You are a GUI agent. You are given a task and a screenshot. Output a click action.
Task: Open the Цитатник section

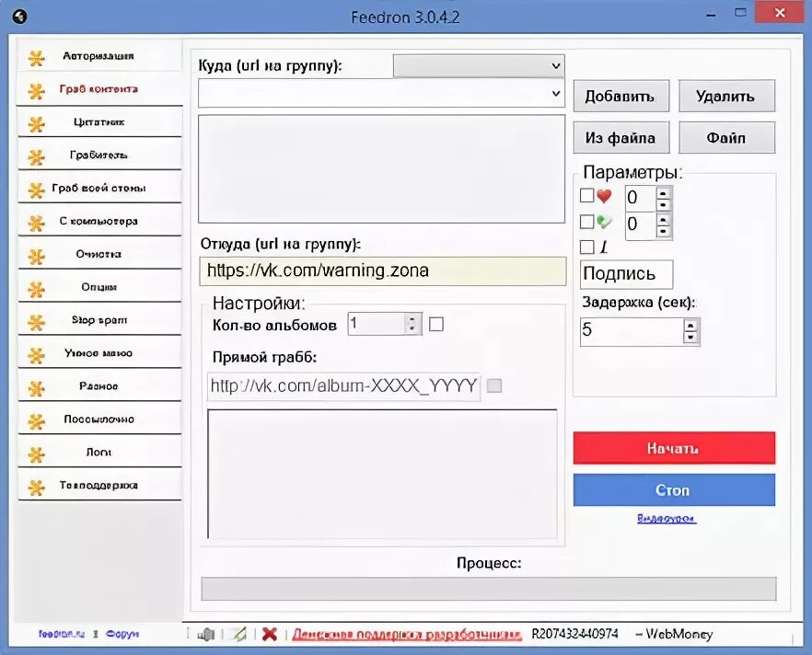click(99, 122)
